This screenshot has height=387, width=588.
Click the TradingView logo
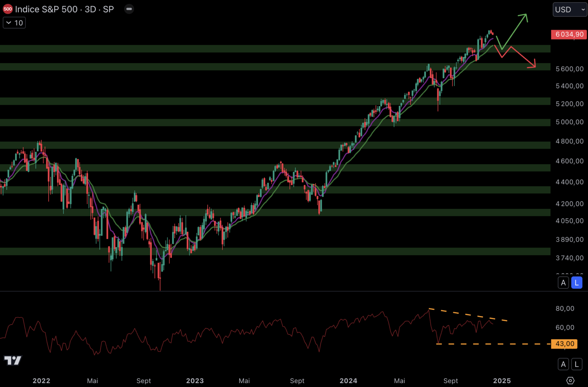tap(13, 360)
